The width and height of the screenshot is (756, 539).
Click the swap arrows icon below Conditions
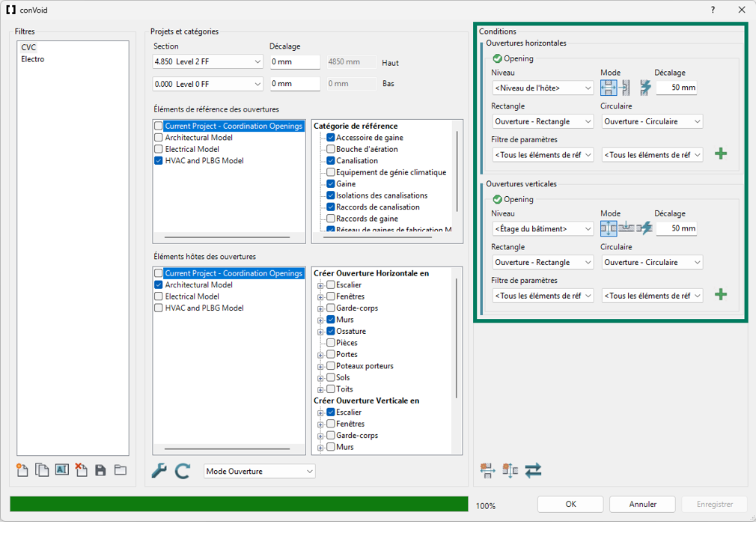(533, 470)
